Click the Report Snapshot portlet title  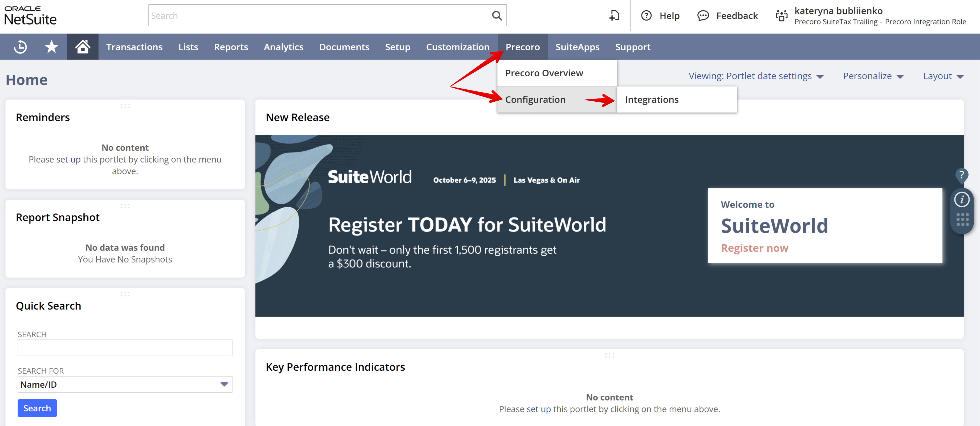[58, 217]
